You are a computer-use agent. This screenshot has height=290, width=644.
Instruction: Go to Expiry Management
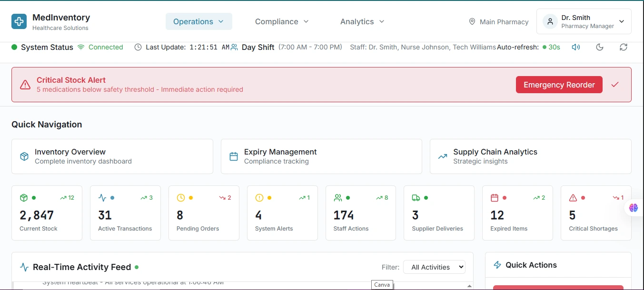point(321,156)
